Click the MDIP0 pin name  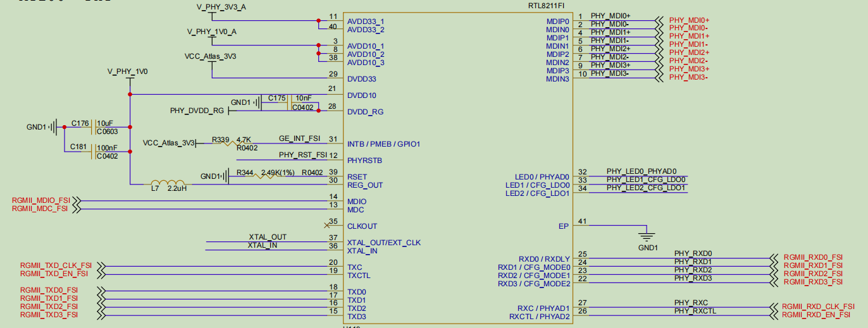(558, 21)
